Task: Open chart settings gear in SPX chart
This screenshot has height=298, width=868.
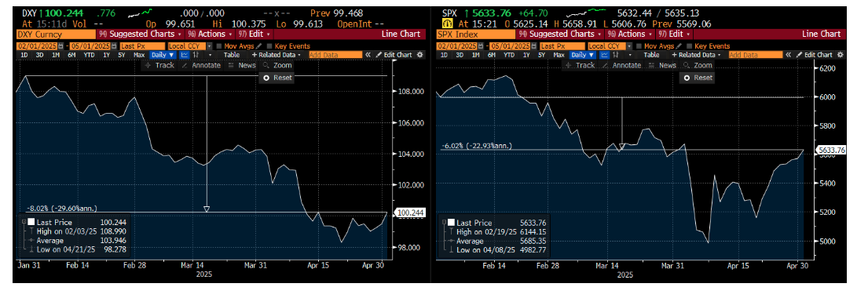Action: point(840,55)
